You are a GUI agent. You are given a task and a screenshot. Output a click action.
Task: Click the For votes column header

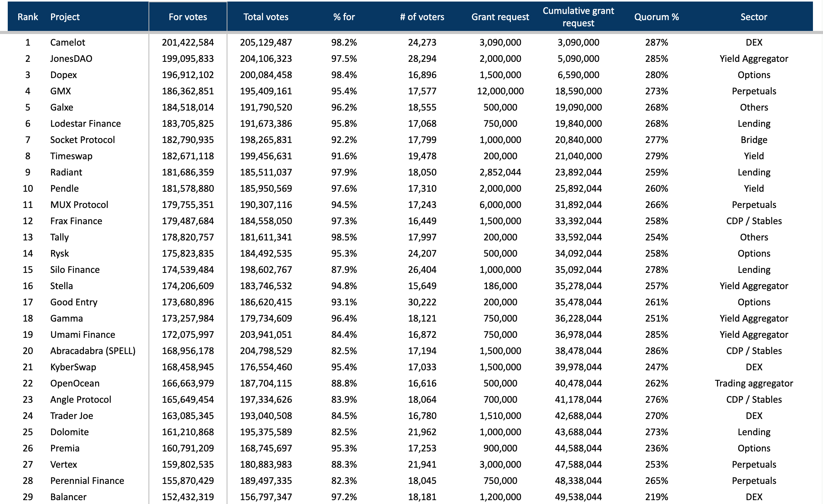[188, 17]
